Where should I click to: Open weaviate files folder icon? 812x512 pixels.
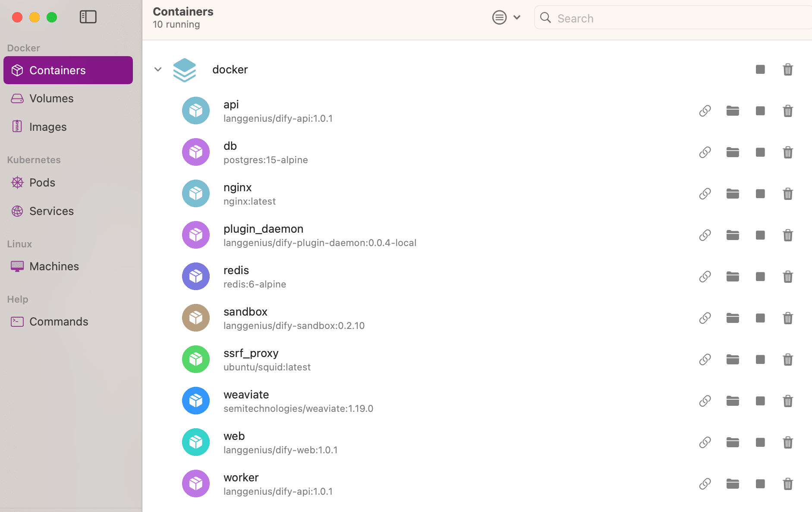coord(733,401)
